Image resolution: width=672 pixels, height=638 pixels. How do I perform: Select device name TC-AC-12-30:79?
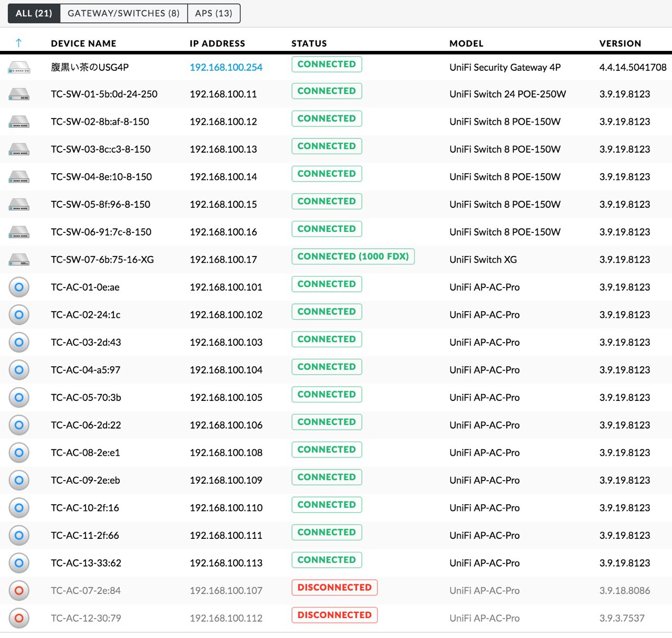point(86,618)
